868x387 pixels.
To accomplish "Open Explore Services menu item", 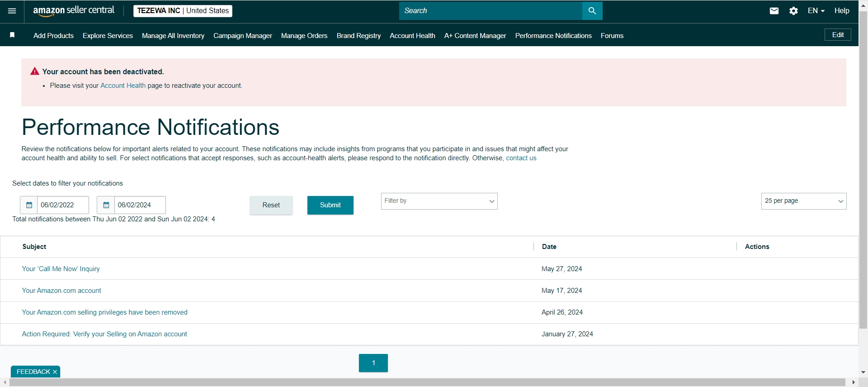I will click(x=108, y=36).
